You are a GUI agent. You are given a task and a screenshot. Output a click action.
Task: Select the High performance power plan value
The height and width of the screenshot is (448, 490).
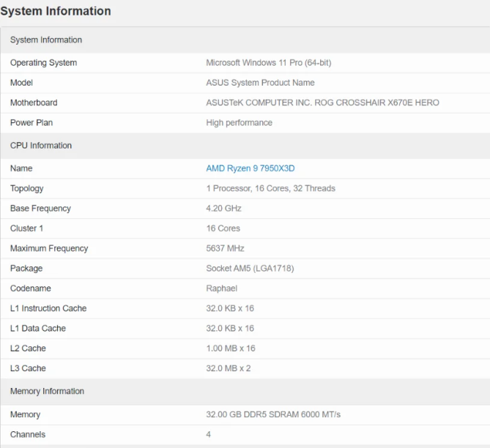239,123
